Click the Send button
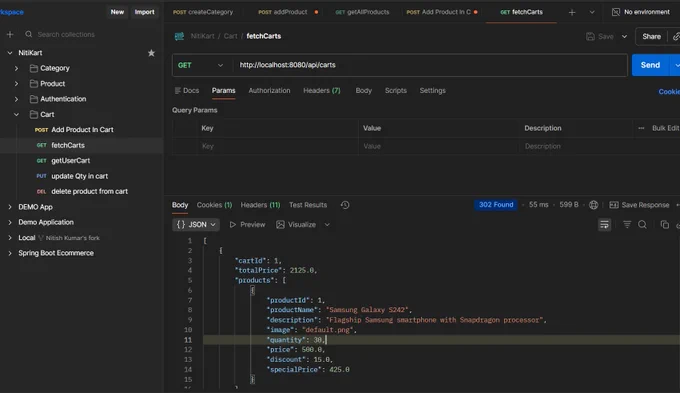The width and height of the screenshot is (680, 393). (650, 66)
